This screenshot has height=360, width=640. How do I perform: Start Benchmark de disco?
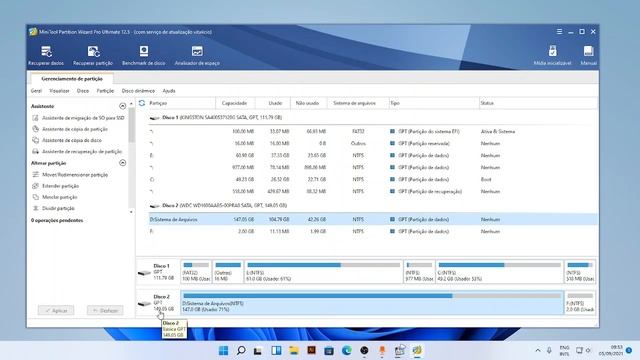click(x=144, y=56)
